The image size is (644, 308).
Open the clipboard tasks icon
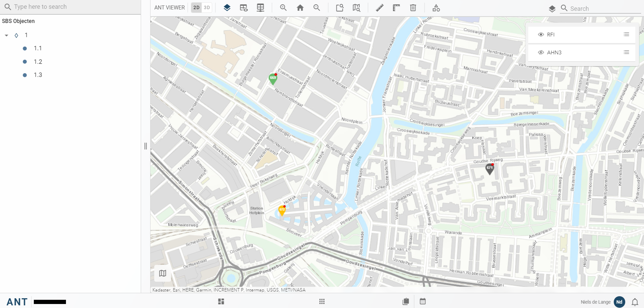coord(406,301)
